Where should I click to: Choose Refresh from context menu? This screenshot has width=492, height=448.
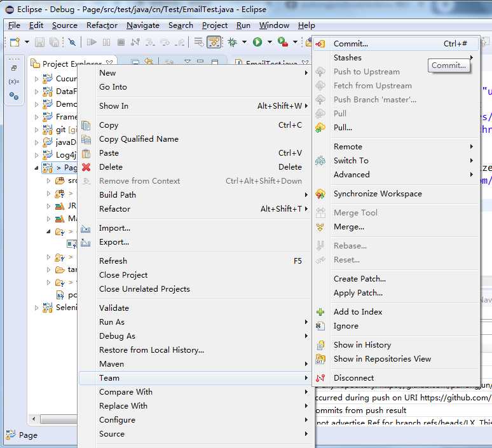(x=195, y=261)
